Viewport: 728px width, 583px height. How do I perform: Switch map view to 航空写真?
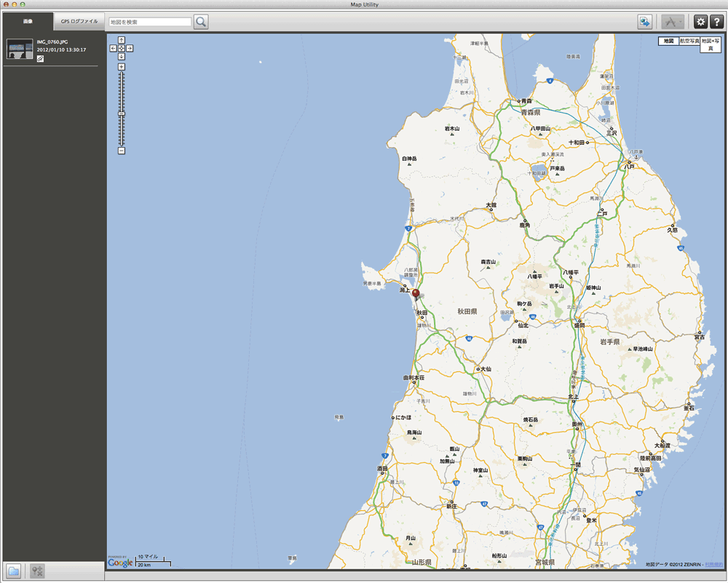(689, 41)
